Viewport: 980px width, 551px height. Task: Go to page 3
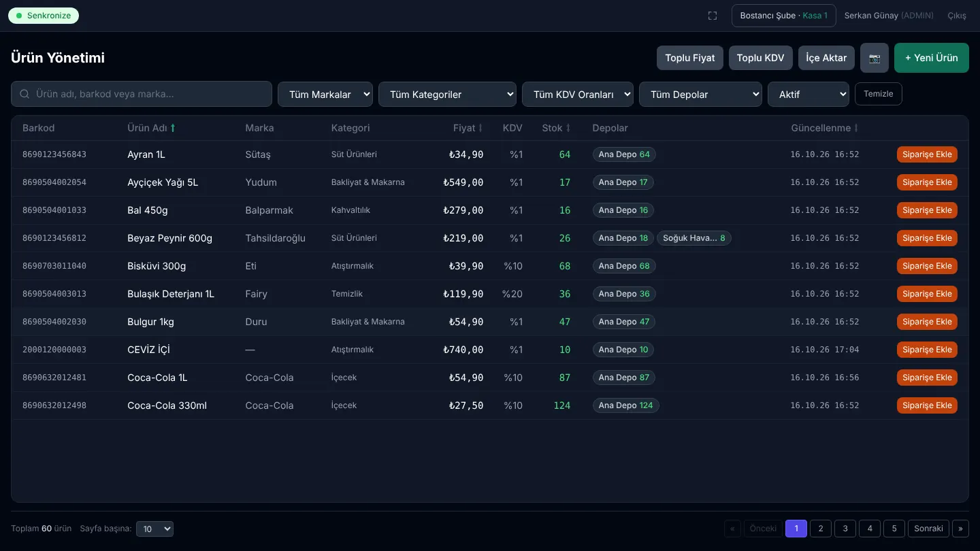(845, 529)
